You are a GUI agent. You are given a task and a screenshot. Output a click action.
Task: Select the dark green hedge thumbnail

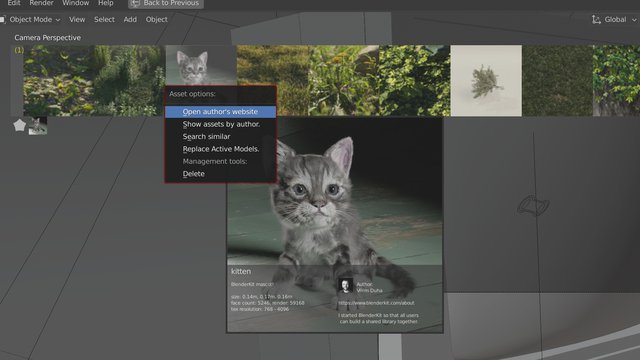(557, 80)
